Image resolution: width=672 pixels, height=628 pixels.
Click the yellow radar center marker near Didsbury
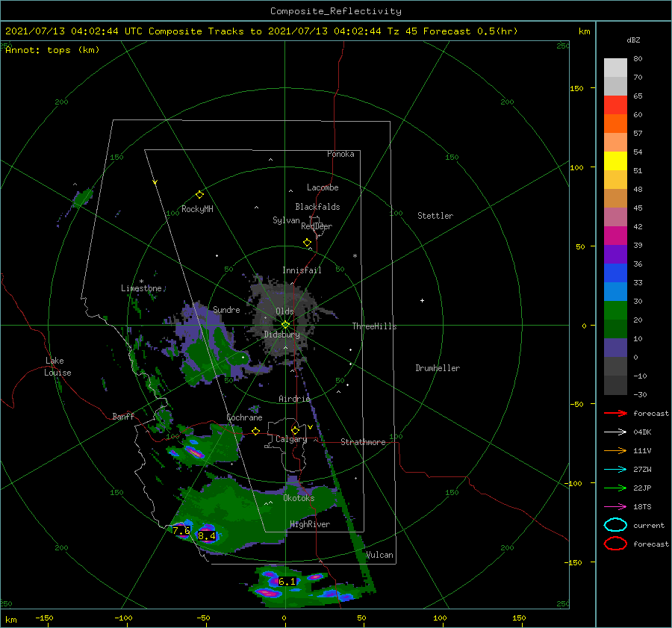(x=285, y=325)
